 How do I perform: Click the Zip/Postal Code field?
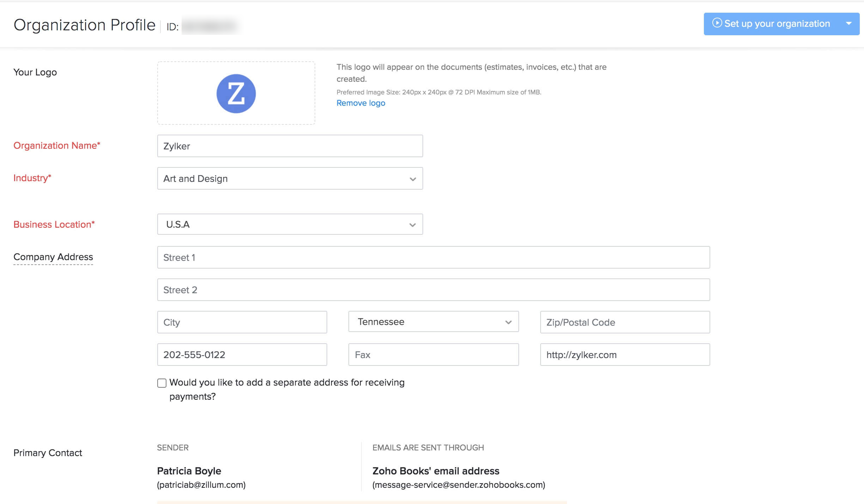click(625, 322)
